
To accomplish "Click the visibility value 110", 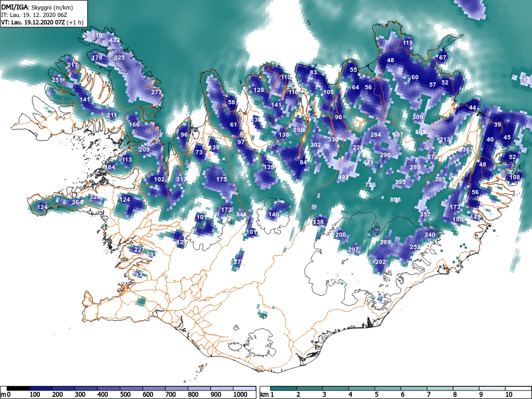I will pos(286,77).
